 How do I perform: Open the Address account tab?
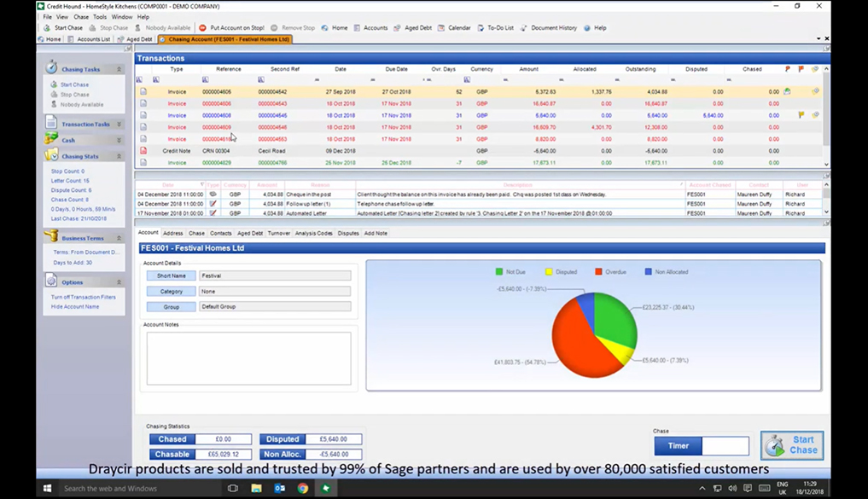[x=172, y=234]
